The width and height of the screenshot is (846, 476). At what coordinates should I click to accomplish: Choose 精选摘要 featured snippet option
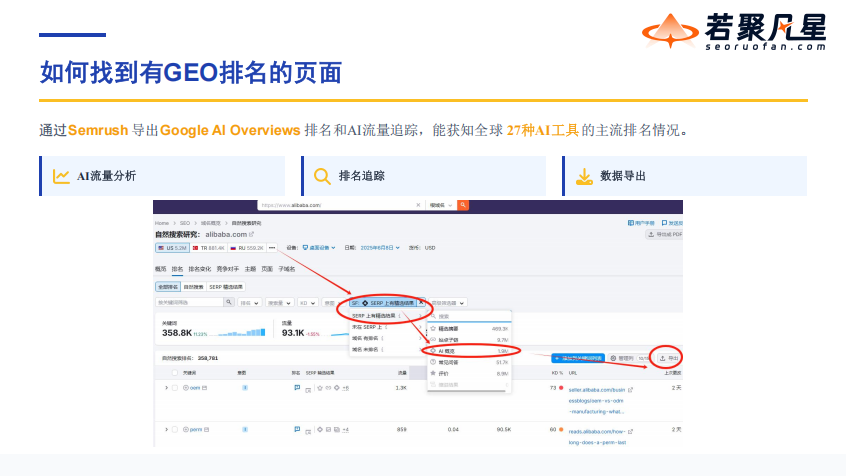pos(469,328)
